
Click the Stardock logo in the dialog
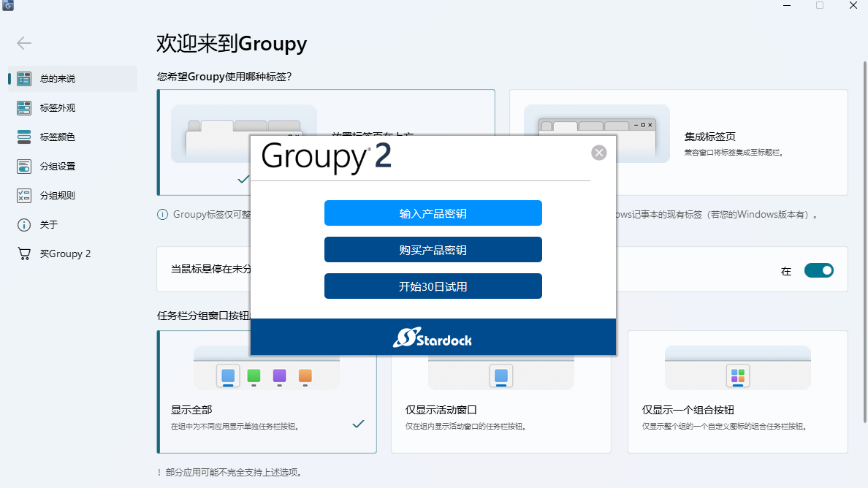point(433,338)
